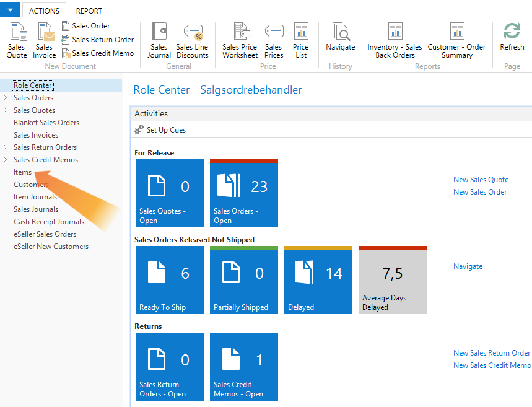532x407 pixels.
Task: Open the Sales Price Worksheet
Action: point(240,40)
